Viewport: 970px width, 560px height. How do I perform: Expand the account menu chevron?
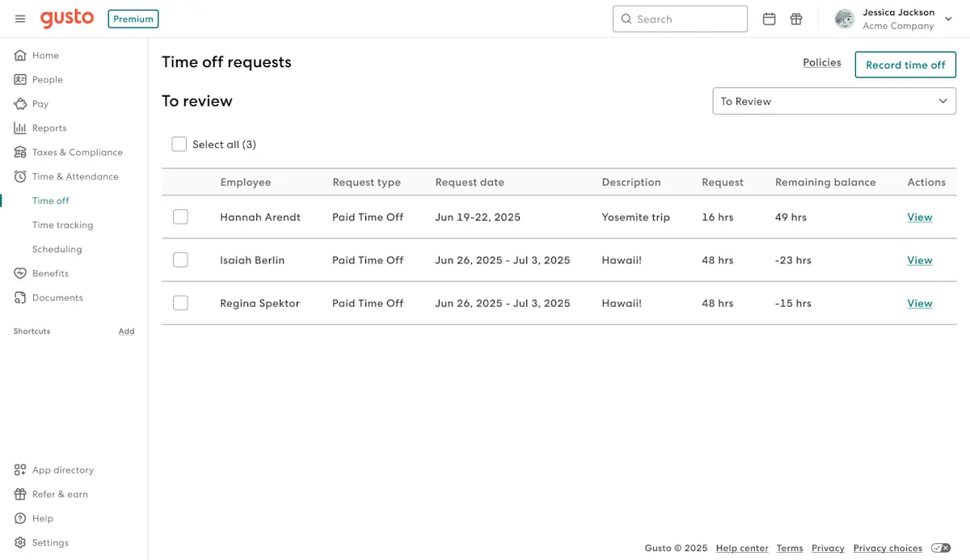tap(948, 19)
